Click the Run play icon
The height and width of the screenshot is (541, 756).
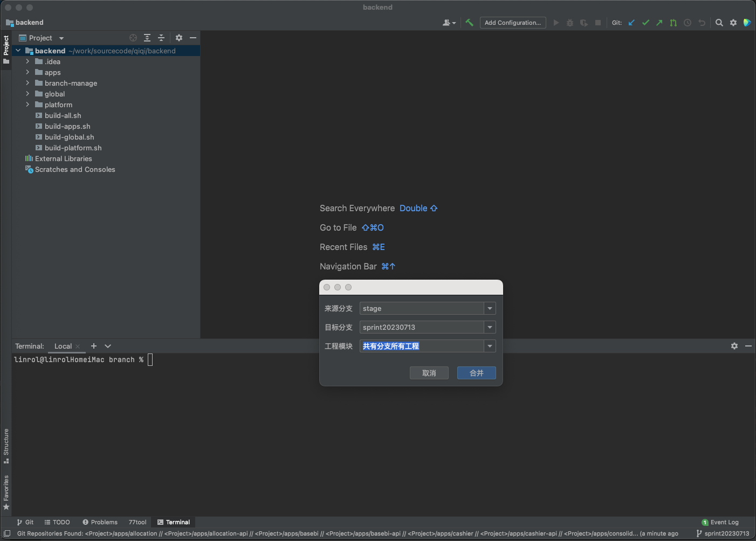[556, 23]
